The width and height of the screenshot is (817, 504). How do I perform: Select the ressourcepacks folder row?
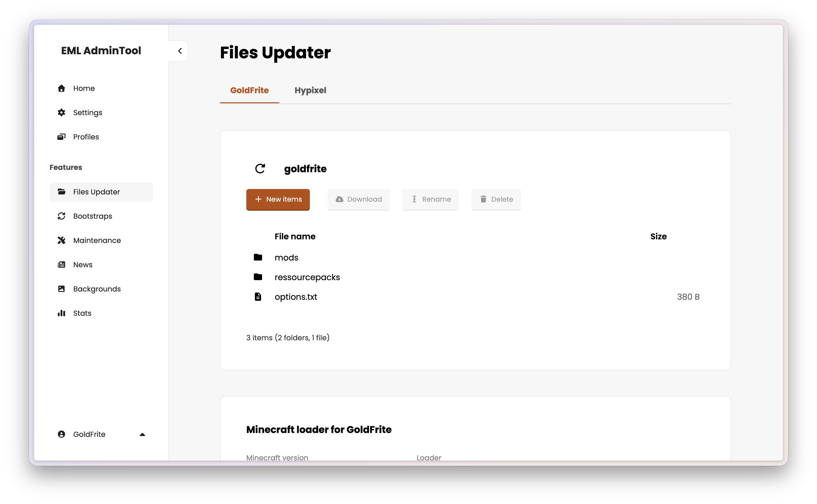[x=307, y=277]
